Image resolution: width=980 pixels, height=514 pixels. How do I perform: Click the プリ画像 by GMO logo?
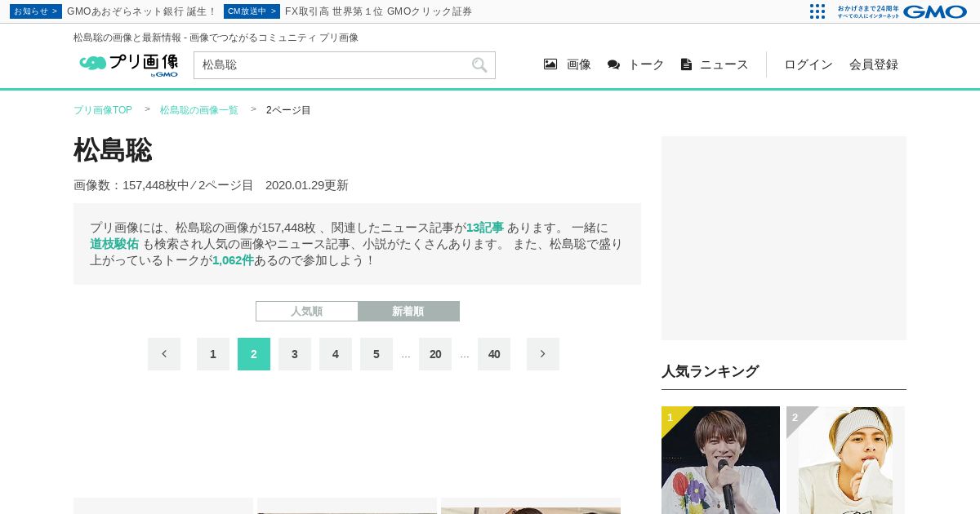click(128, 65)
